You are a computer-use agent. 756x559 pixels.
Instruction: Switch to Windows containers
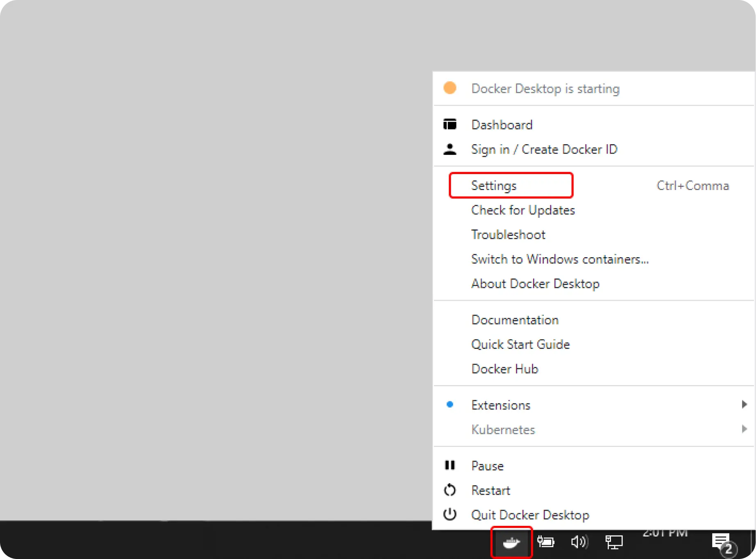pos(560,259)
